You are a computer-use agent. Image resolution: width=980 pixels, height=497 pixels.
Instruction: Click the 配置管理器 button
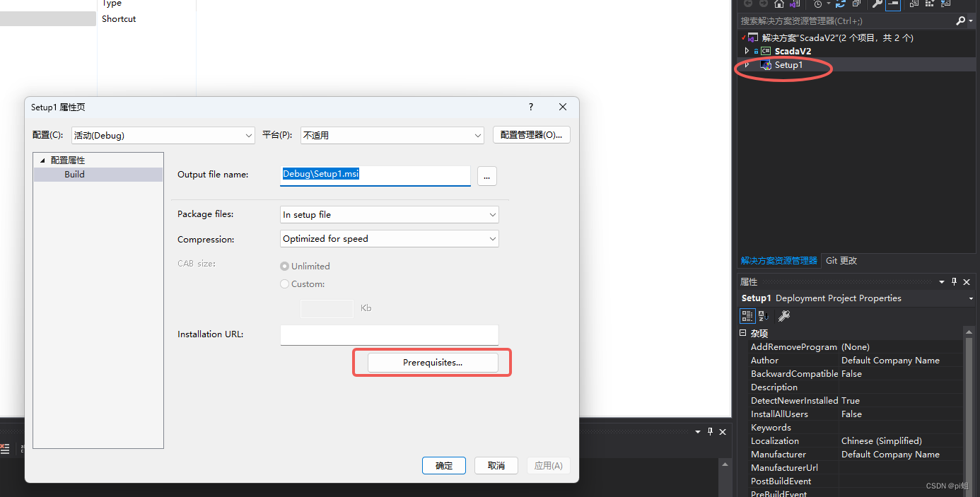click(531, 134)
